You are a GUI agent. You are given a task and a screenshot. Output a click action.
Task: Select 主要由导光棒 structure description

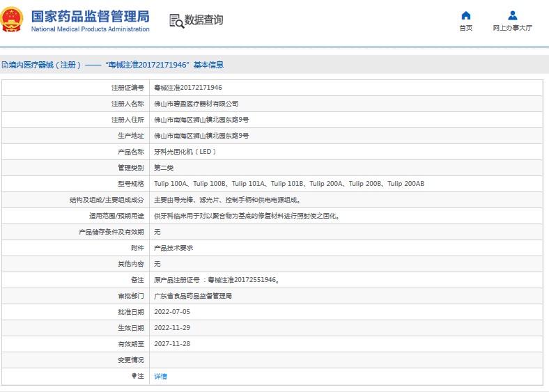pos(227,200)
